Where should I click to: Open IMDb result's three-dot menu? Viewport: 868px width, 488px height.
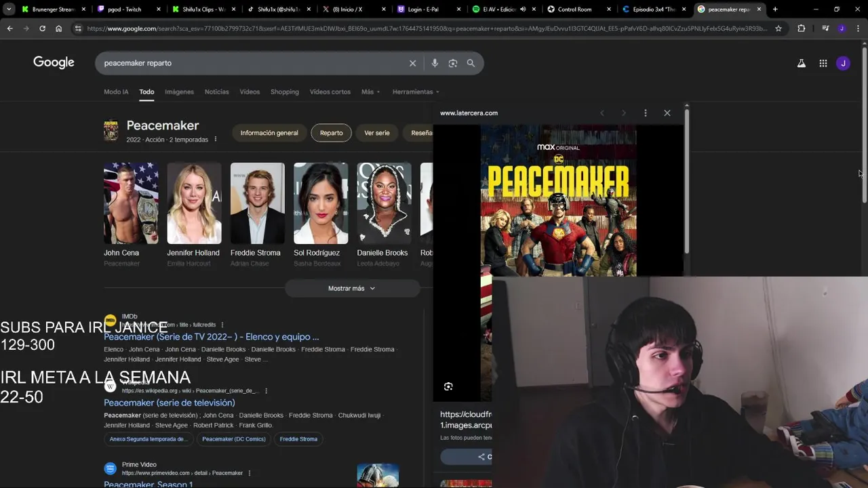tap(222, 325)
